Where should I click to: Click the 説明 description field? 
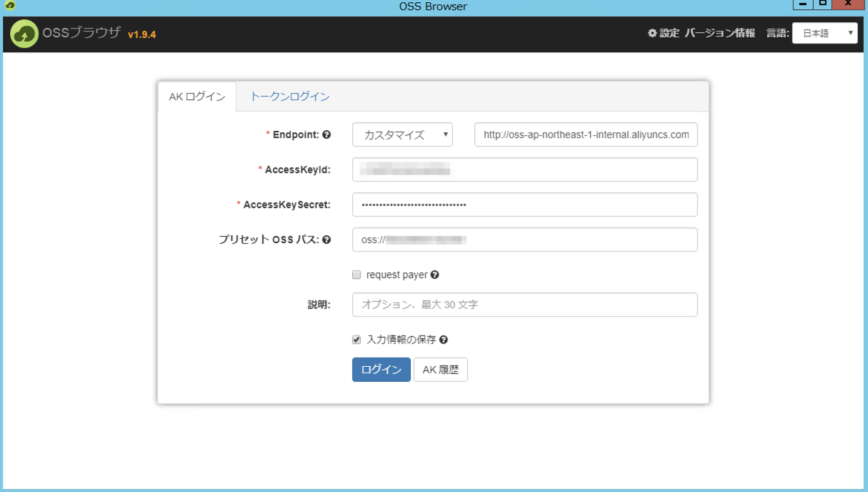coord(525,305)
